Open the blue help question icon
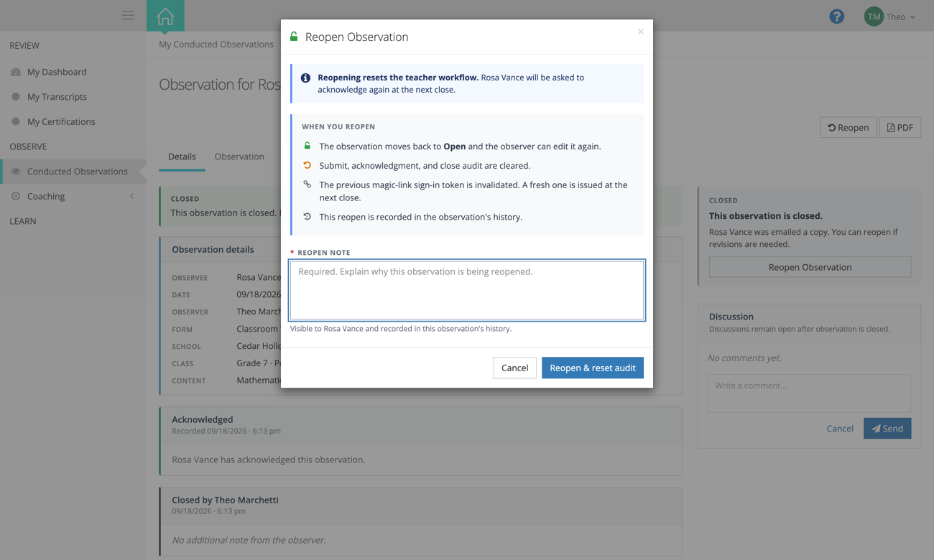The width and height of the screenshot is (934, 560). (836, 17)
